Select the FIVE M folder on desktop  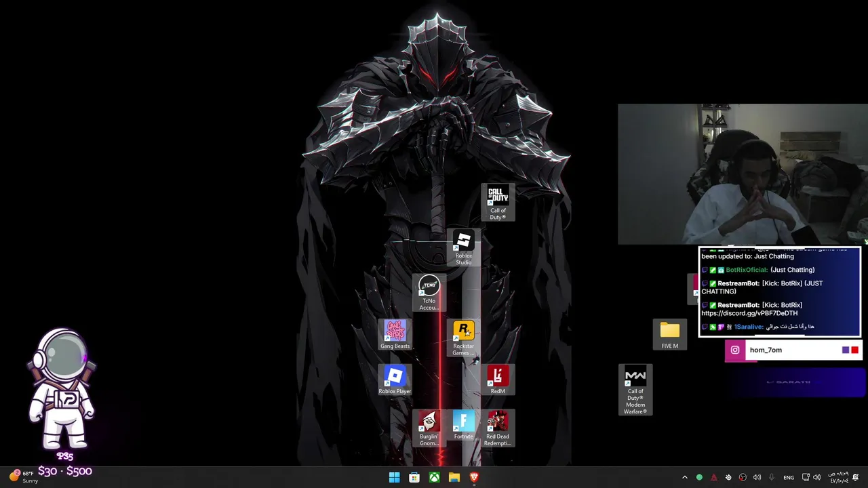pos(669,335)
